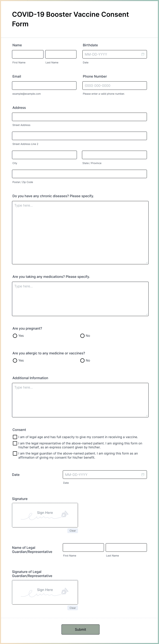The height and width of the screenshot is (644, 159).
Task: Clear the Signature field
Action: (72, 531)
